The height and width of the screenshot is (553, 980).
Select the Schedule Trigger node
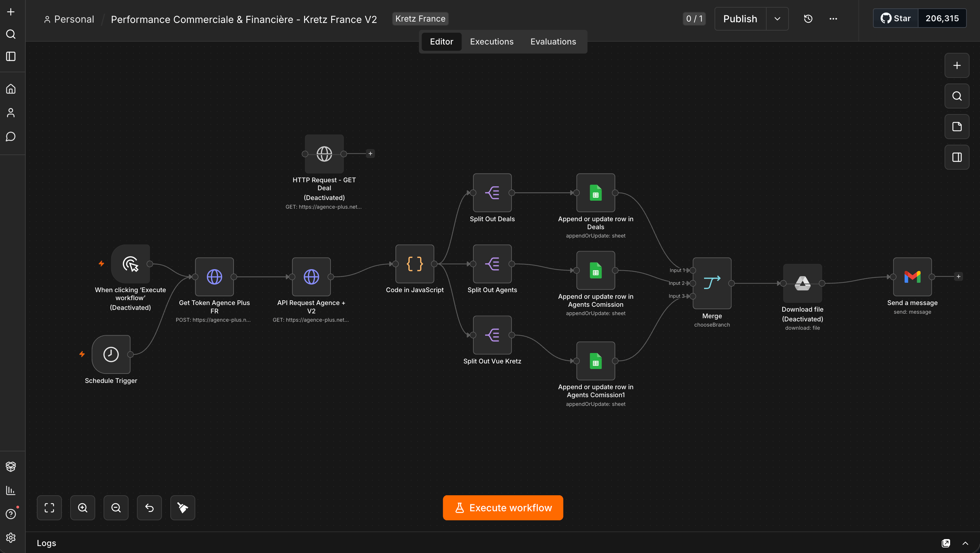pyautogui.click(x=111, y=354)
